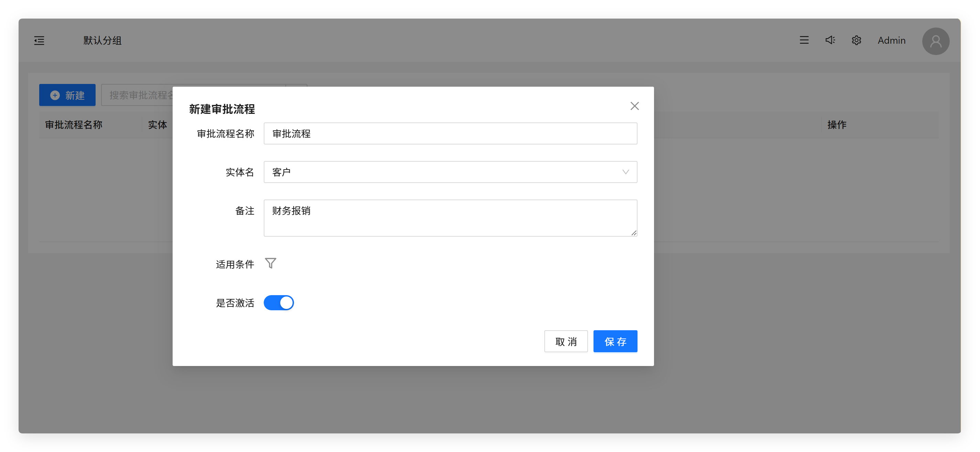Click the plus icon on 新建 button
The image size is (980, 452).
(55, 95)
